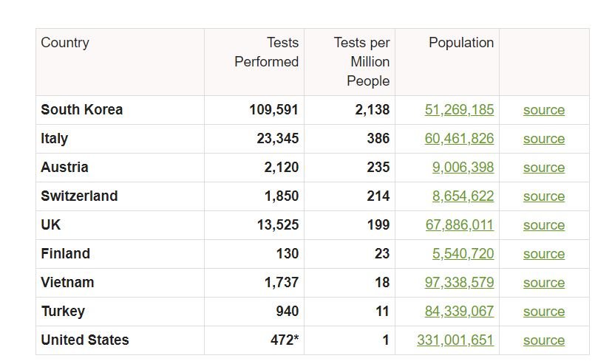Open UK population link 67,886,011

click(x=460, y=225)
